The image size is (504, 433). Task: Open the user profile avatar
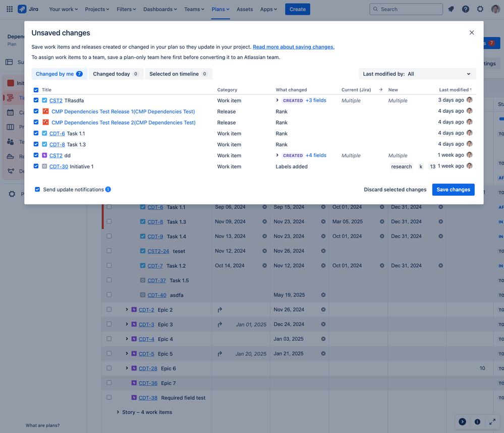tap(495, 9)
